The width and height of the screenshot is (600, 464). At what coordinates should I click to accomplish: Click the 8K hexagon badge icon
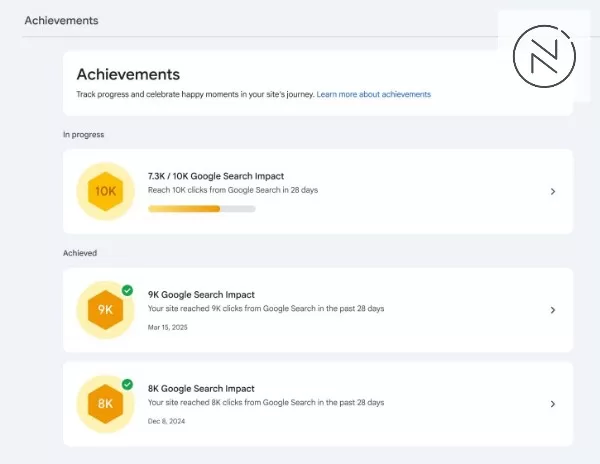[x=105, y=403]
